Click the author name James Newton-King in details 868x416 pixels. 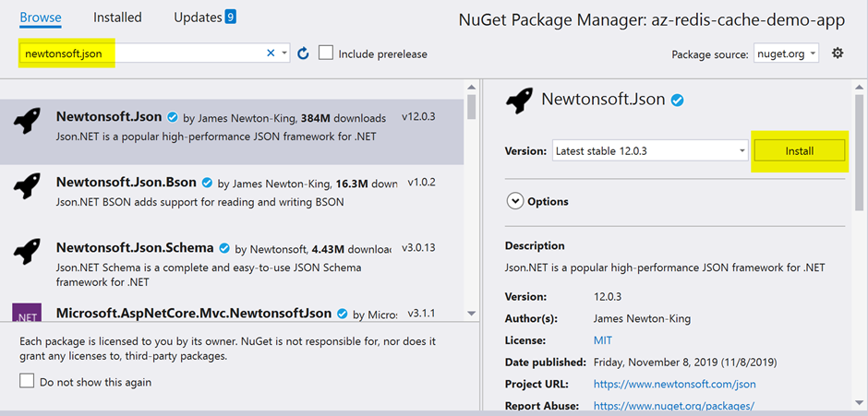tap(642, 318)
